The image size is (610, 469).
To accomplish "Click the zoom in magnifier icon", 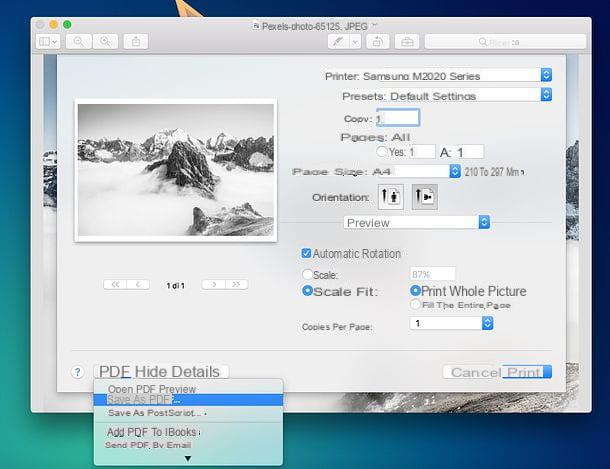I will (x=105, y=41).
